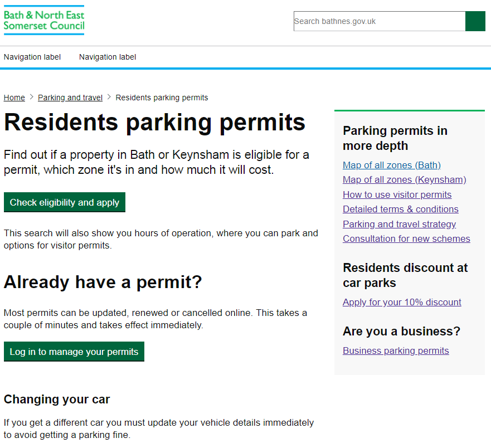The height and width of the screenshot is (448, 491).
Task: Click the Bath & North East Somerset Council logo
Action: click(x=43, y=20)
